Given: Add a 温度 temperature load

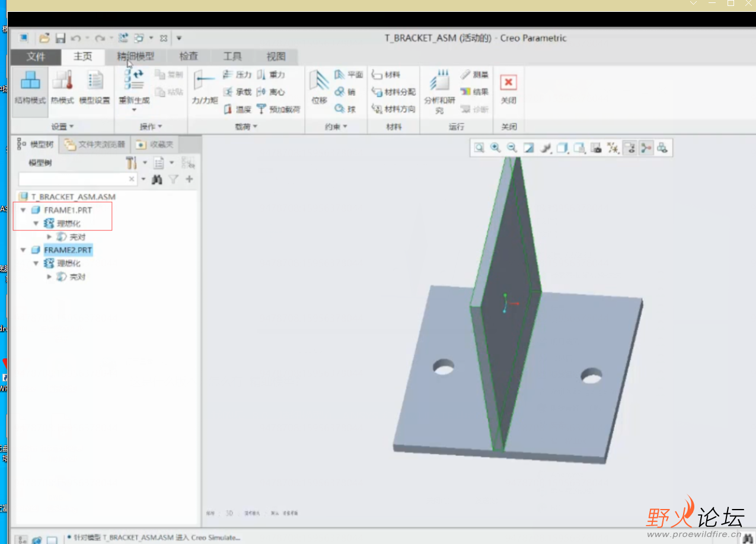Looking at the screenshot, I should 237,109.
